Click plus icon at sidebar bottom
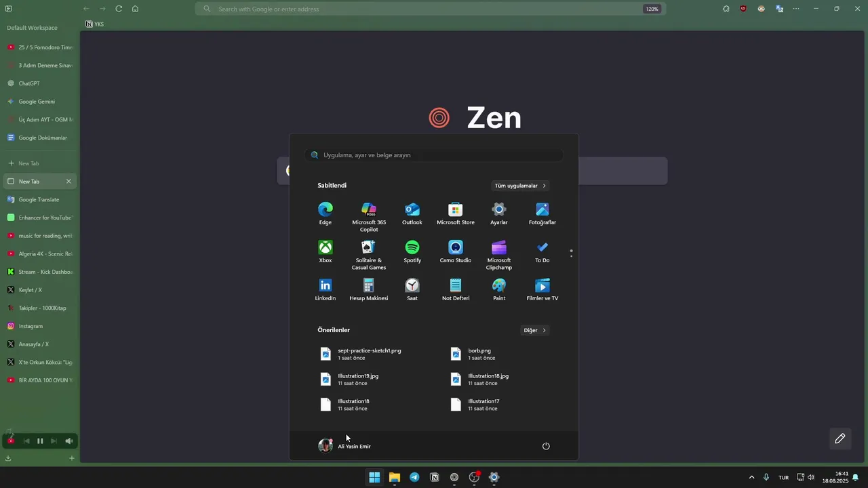 [x=72, y=458]
